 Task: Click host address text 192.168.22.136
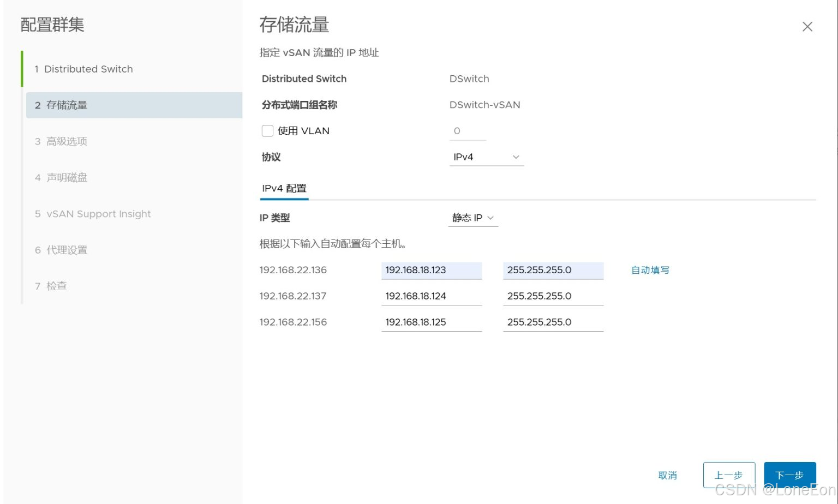tap(293, 270)
